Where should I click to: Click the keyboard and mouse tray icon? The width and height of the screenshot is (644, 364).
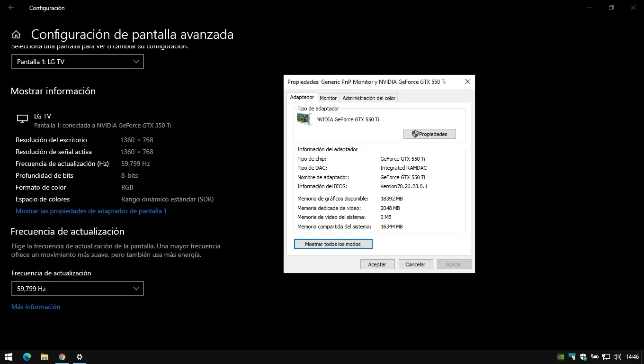click(x=572, y=357)
